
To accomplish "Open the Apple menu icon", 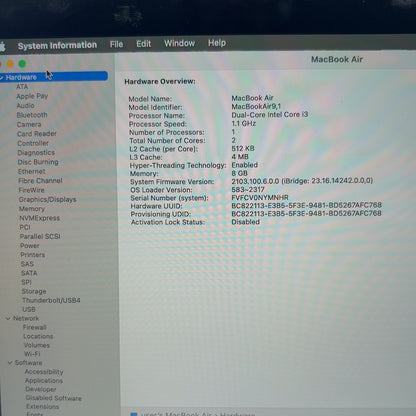I will click(x=2, y=46).
